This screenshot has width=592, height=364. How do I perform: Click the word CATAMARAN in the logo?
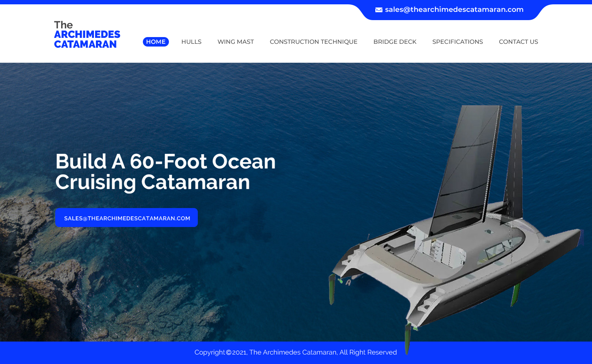[x=85, y=44]
